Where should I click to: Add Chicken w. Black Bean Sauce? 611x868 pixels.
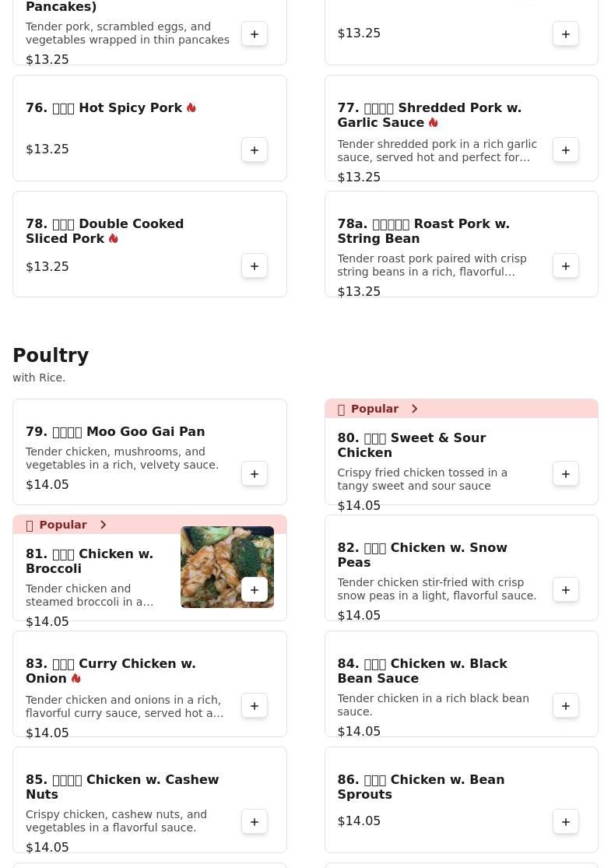pyautogui.click(x=566, y=705)
